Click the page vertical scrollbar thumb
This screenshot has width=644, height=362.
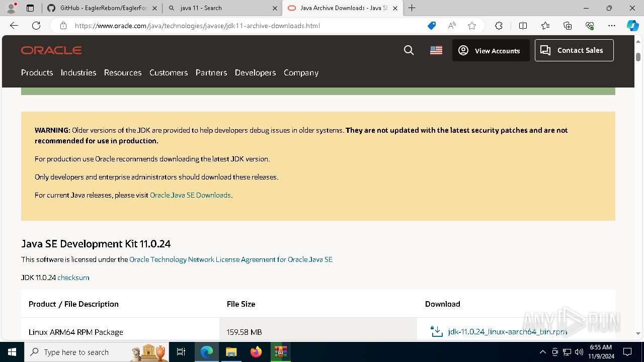click(638, 57)
